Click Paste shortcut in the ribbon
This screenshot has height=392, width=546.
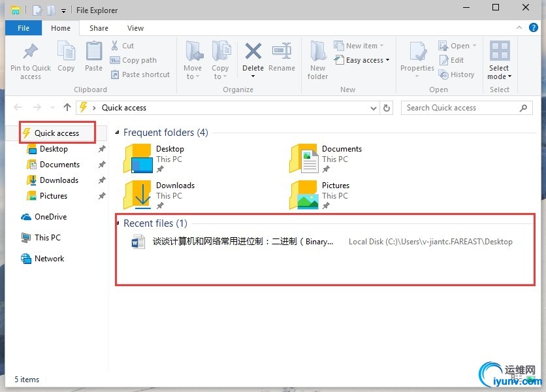tap(140, 74)
